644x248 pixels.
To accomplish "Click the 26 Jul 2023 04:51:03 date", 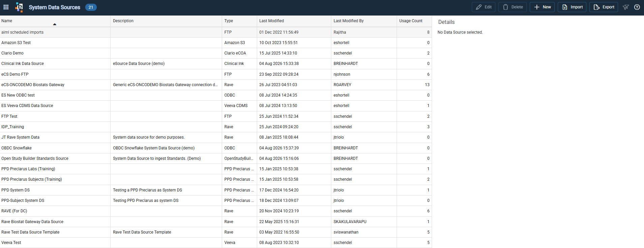I will click(x=278, y=85).
